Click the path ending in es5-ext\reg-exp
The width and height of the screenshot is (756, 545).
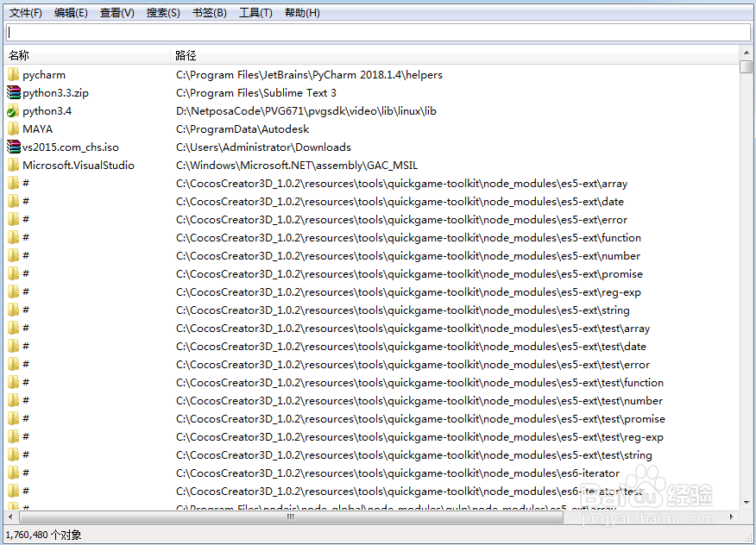(x=408, y=292)
